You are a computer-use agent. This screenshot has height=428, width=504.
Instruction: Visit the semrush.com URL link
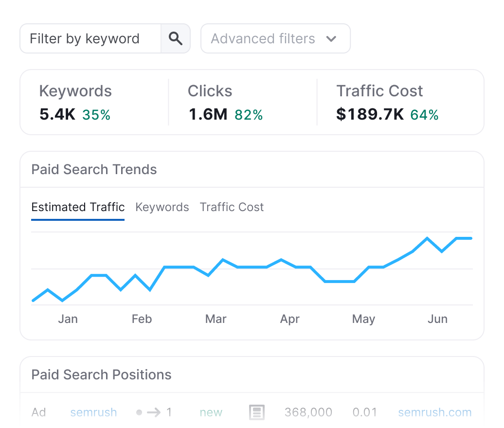point(434,412)
